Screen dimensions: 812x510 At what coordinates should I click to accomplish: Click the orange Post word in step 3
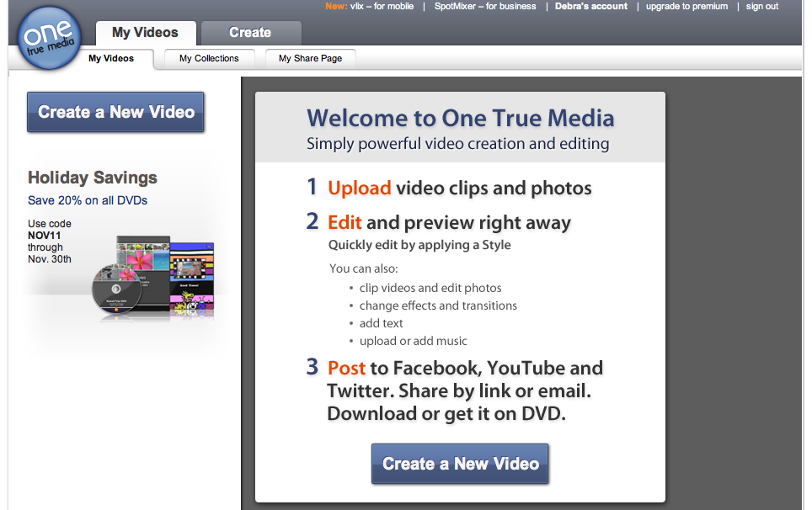click(x=346, y=369)
